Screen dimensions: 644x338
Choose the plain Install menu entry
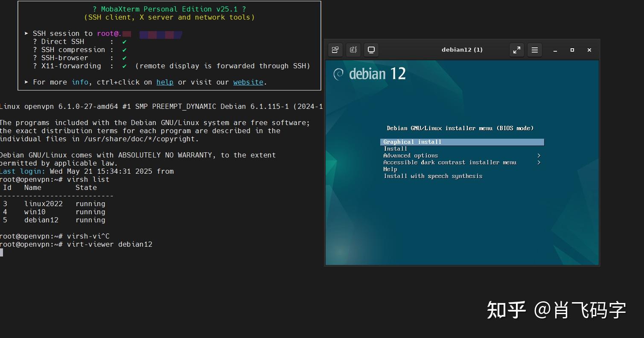(395, 149)
